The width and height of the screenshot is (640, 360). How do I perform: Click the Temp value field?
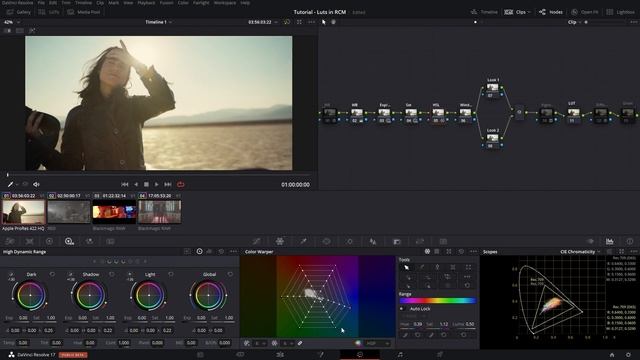(x=23, y=343)
